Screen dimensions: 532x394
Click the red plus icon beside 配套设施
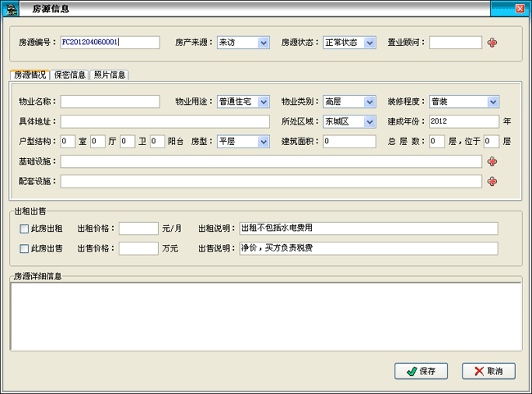coord(492,181)
